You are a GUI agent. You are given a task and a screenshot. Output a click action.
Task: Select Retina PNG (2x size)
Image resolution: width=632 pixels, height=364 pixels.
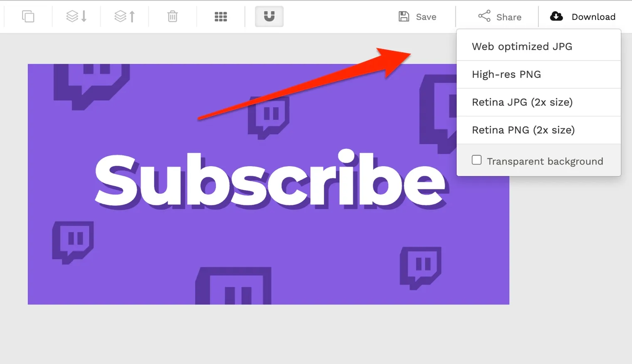[x=538, y=130]
